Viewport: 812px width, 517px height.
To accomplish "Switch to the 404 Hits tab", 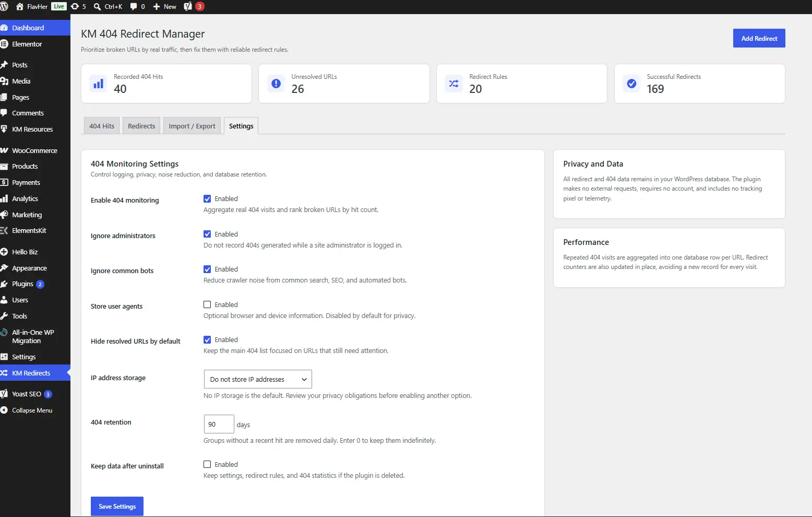I will point(102,126).
